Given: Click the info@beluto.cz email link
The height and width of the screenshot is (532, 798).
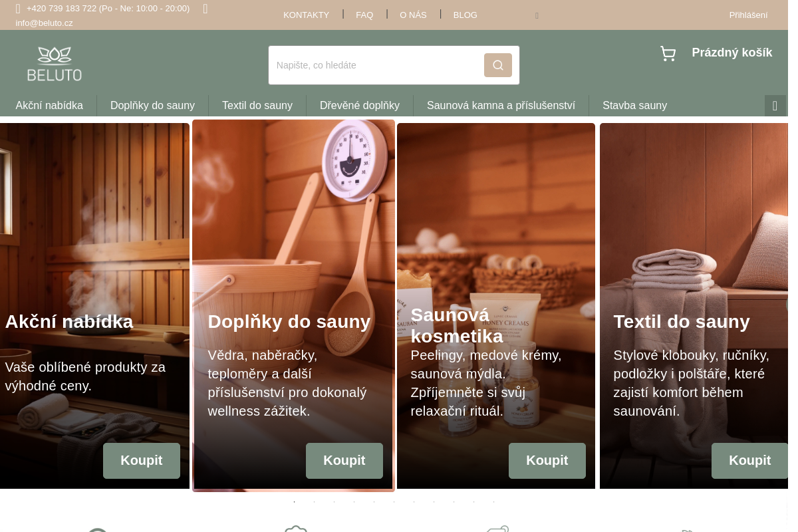Looking at the screenshot, I should point(45,23).
